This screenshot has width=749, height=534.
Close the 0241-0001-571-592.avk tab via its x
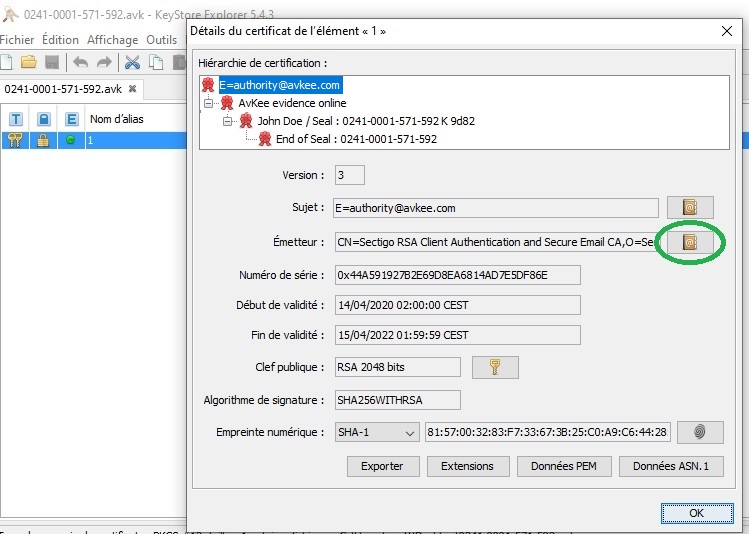[x=133, y=88]
